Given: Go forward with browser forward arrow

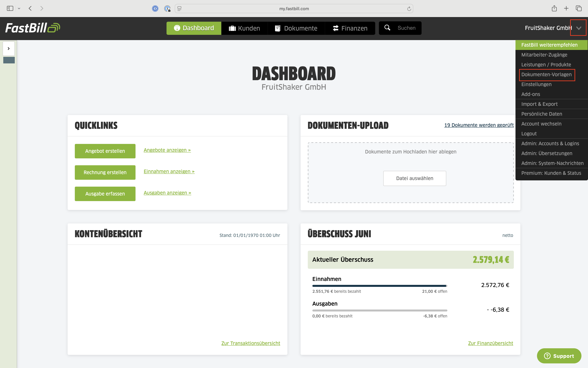Looking at the screenshot, I should [42, 9].
